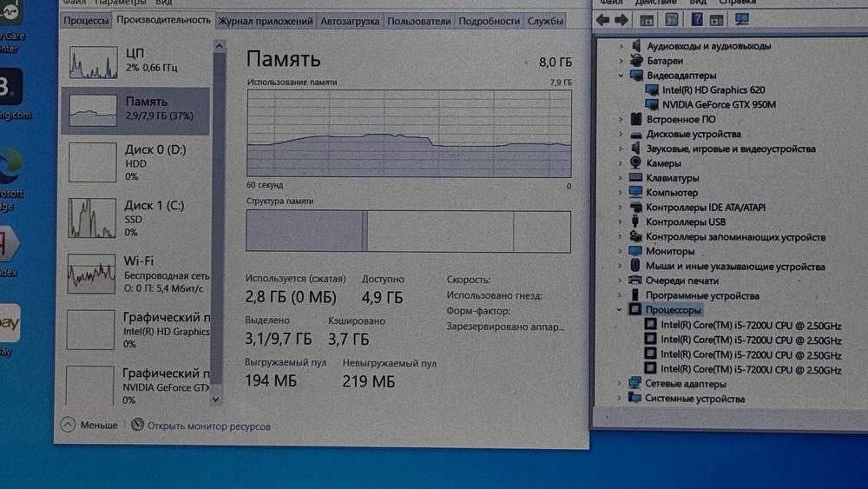Switch to the Процессы tab

pos(86,21)
